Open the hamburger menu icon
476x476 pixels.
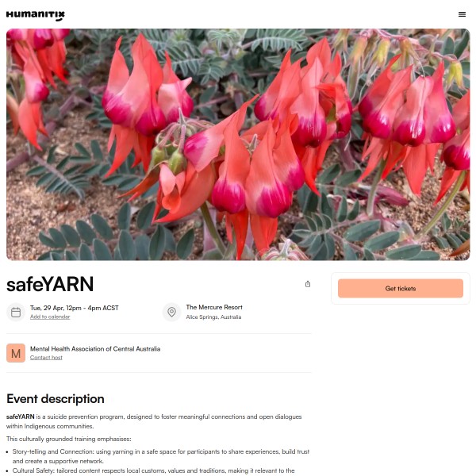point(462,14)
